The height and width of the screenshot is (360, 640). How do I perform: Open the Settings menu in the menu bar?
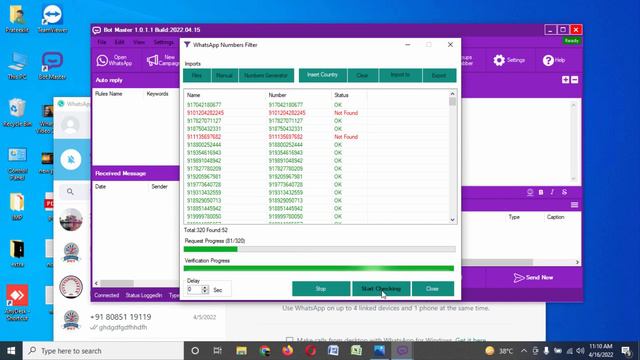(x=164, y=42)
